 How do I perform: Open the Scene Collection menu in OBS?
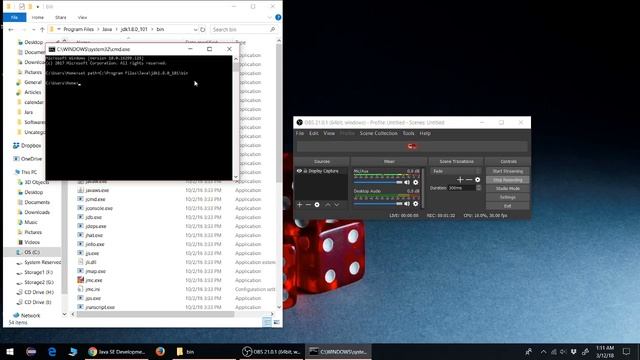tap(378, 133)
